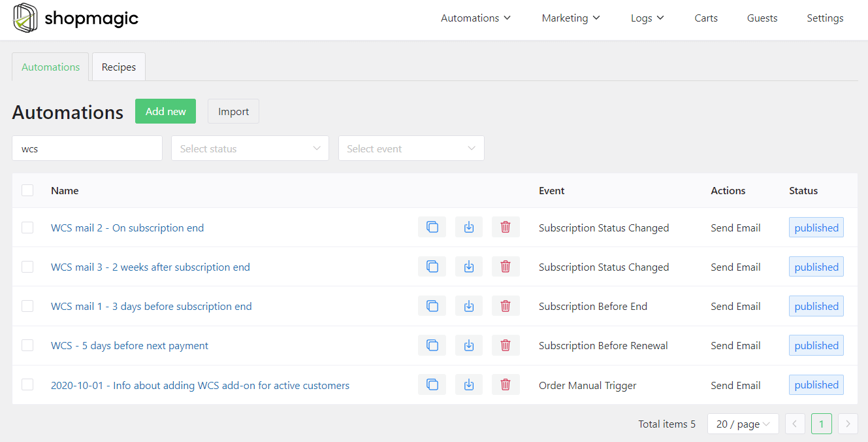Open 'WCS mail 2 - On subscription end' link
Image resolution: width=868 pixels, height=442 pixels.
[127, 228]
